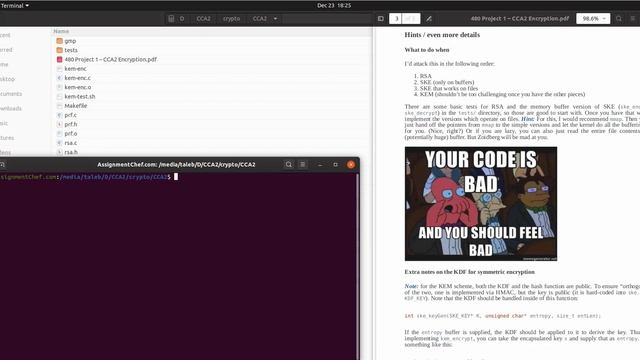
Task: Click the terminal new tab icon
Action: (2, 164)
